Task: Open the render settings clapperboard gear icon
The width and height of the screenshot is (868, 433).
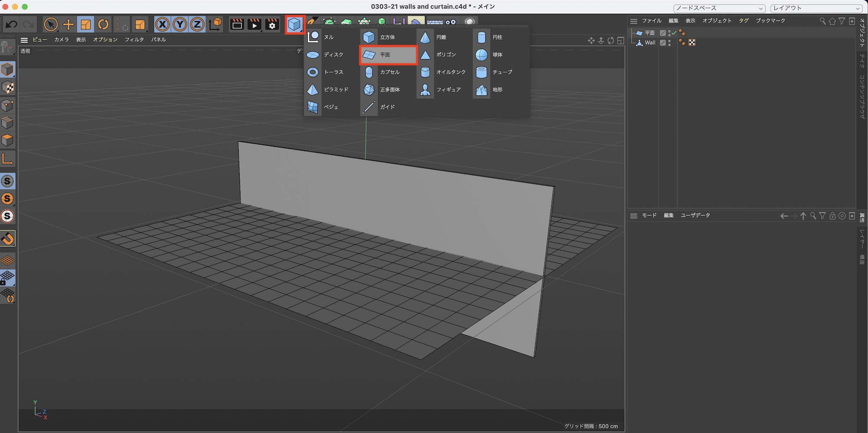Action: coord(272,24)
